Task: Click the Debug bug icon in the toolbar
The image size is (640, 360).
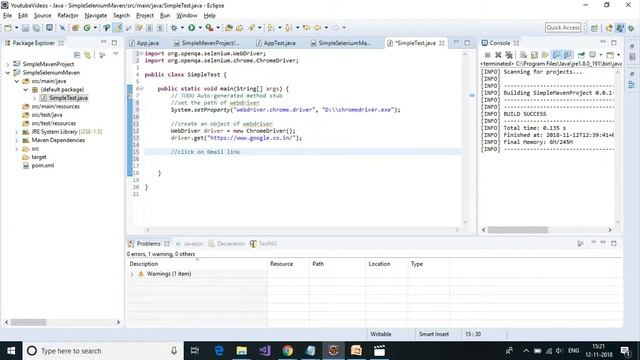Action: [x=174, y=28]
